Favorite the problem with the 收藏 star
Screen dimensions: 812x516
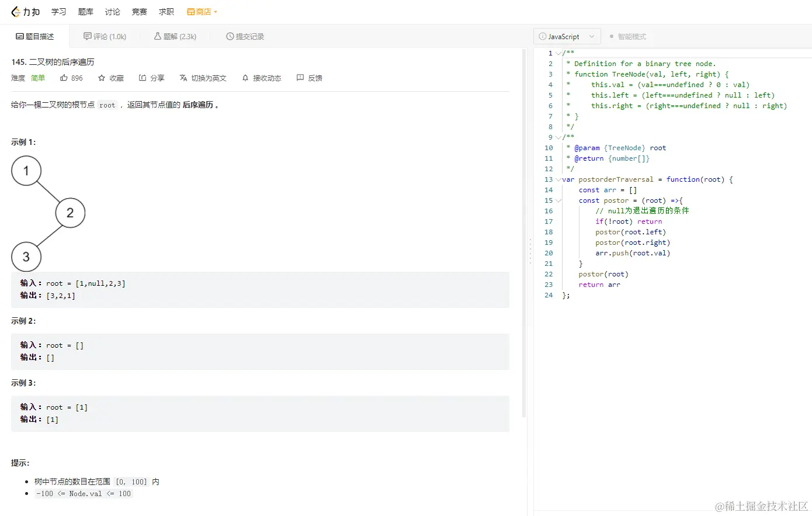111,78
